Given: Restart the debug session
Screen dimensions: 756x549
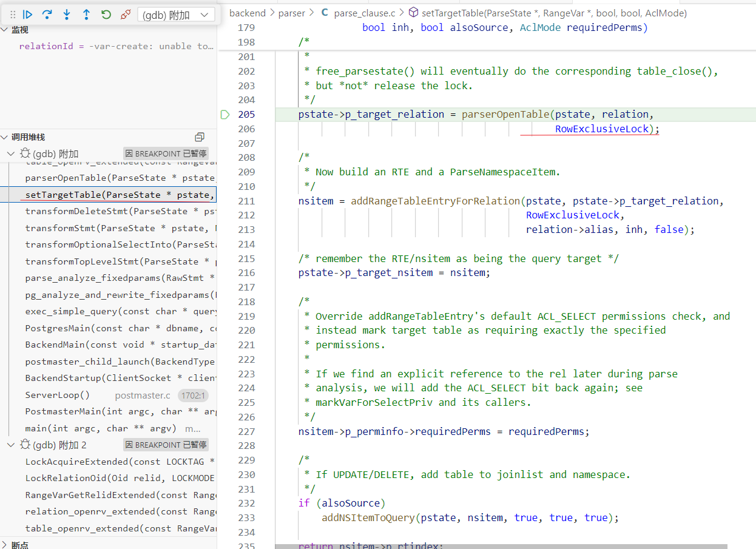Looking at the screenshot, I should point(106,15).
